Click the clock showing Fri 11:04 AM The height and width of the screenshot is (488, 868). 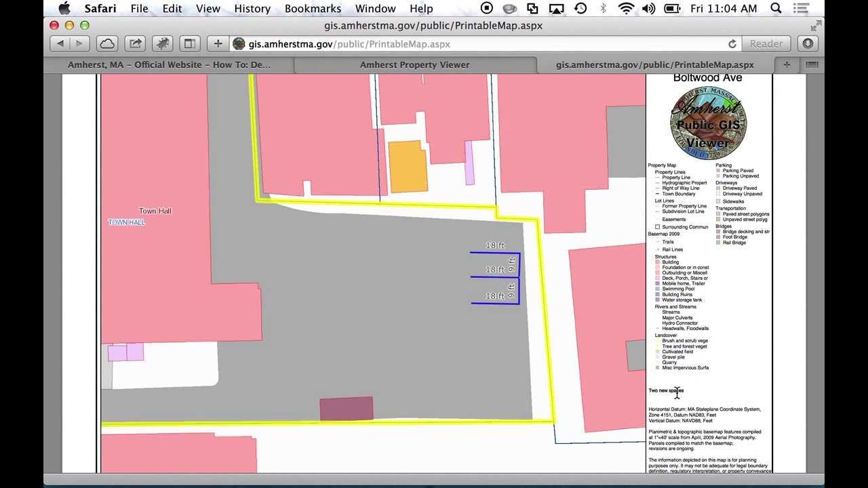(x=724, y=8)
